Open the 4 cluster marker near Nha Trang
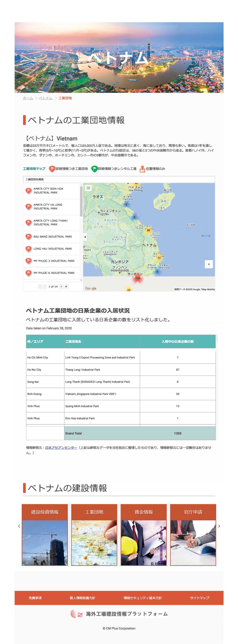 [x=157, y=272]
